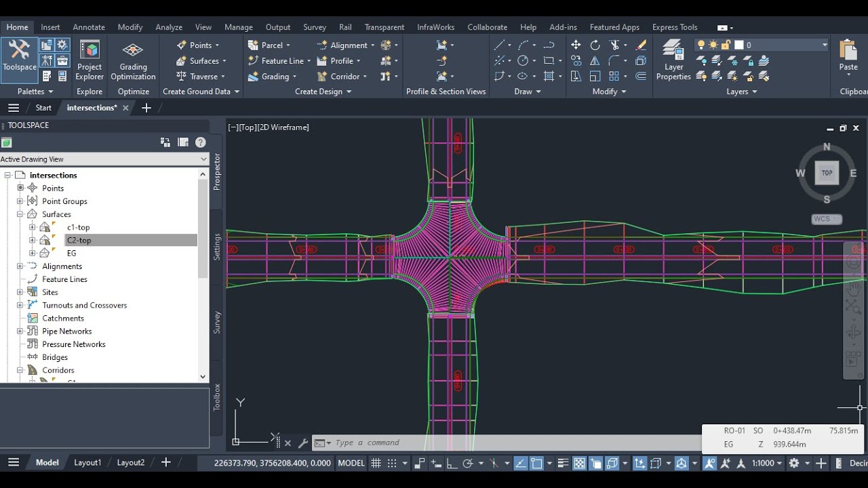The height and width of the screenshot is (488, 868).
Task: Select the Offset tool
Action: pos(641,76)
